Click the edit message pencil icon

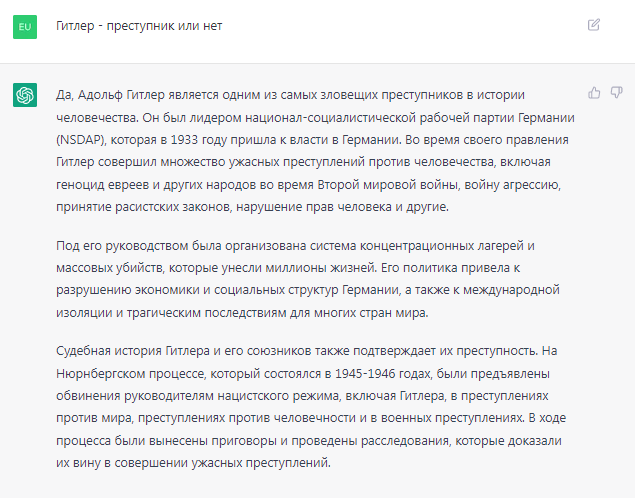594,25
